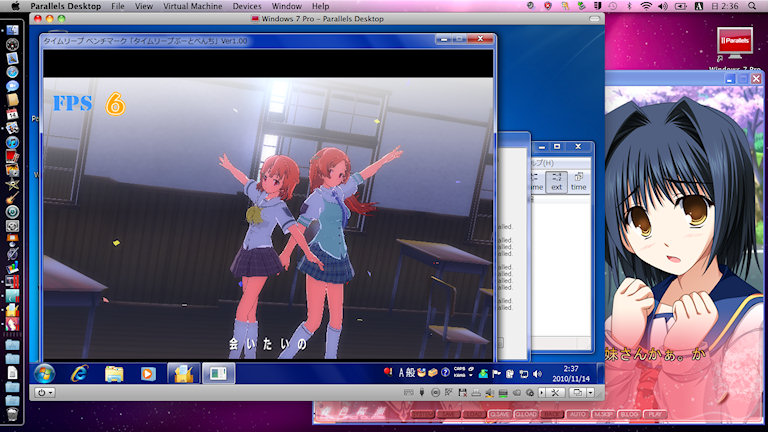Screen dimensions: 768x432
Task: Click Parallels status bar floppy disk icon
Action: point(462,393)
